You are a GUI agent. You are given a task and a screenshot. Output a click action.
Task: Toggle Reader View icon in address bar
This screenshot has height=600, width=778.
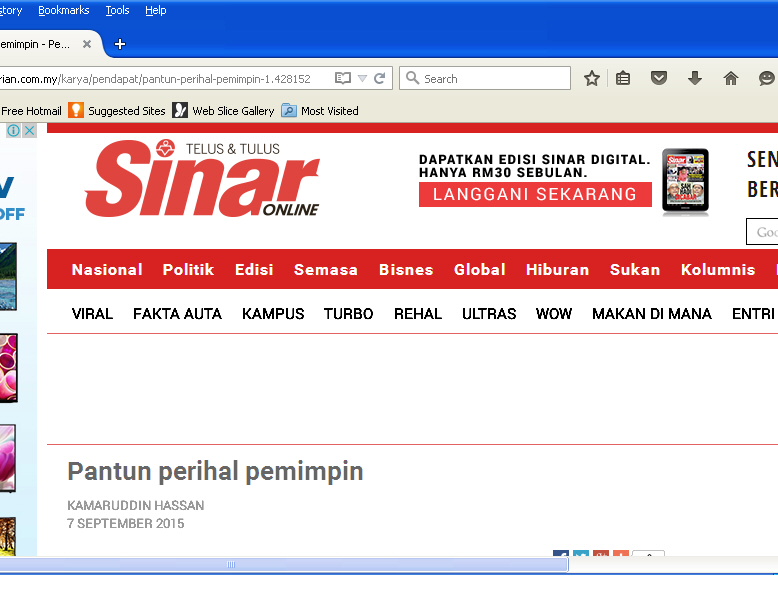[x=342, y=78]
